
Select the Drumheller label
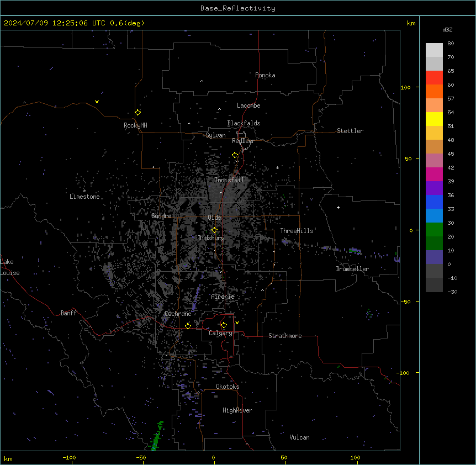pyautogui.click(x=352, y=269)
